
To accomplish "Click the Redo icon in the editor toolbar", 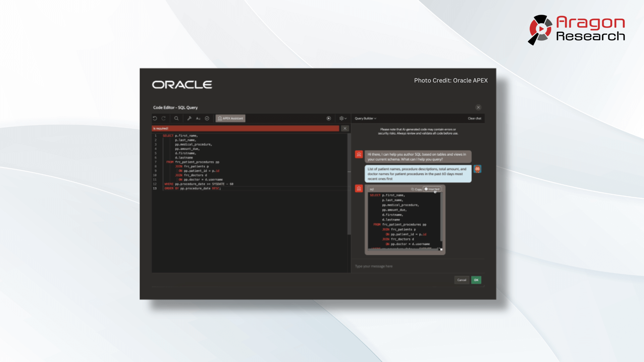I will coord(164,118).
